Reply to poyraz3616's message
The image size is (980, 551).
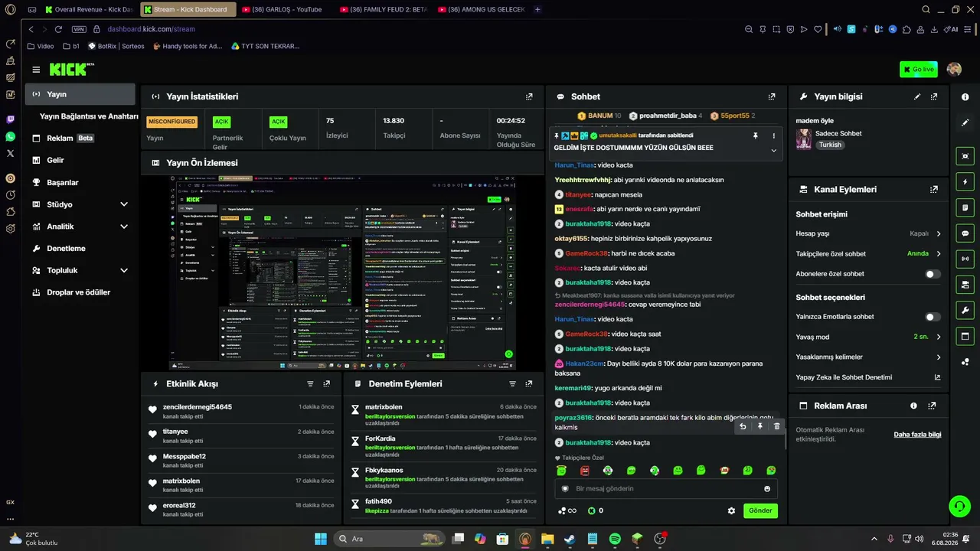(x=743, y=426)
